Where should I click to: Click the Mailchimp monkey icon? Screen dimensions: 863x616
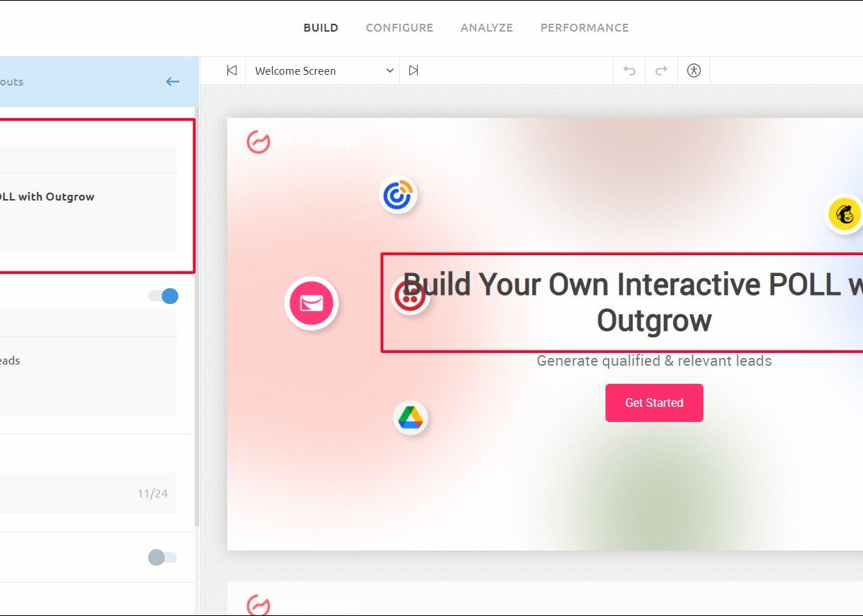[x=844, y=214]
